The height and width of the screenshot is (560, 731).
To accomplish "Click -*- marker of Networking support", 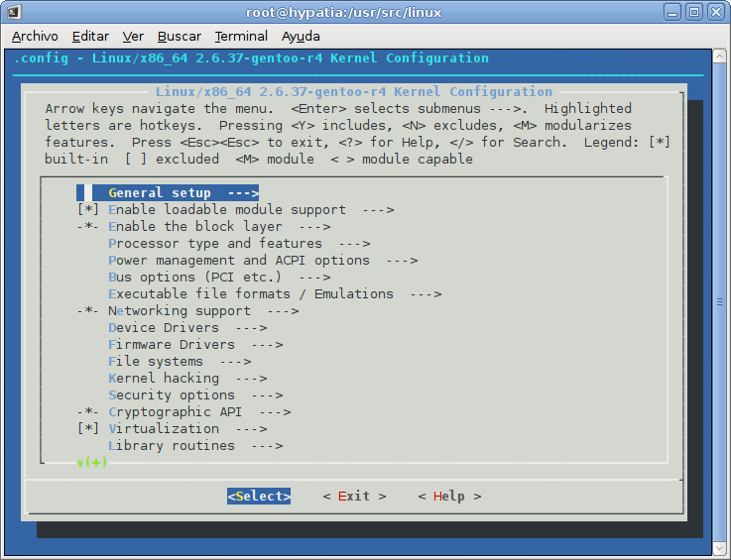I will pos(87,311).
